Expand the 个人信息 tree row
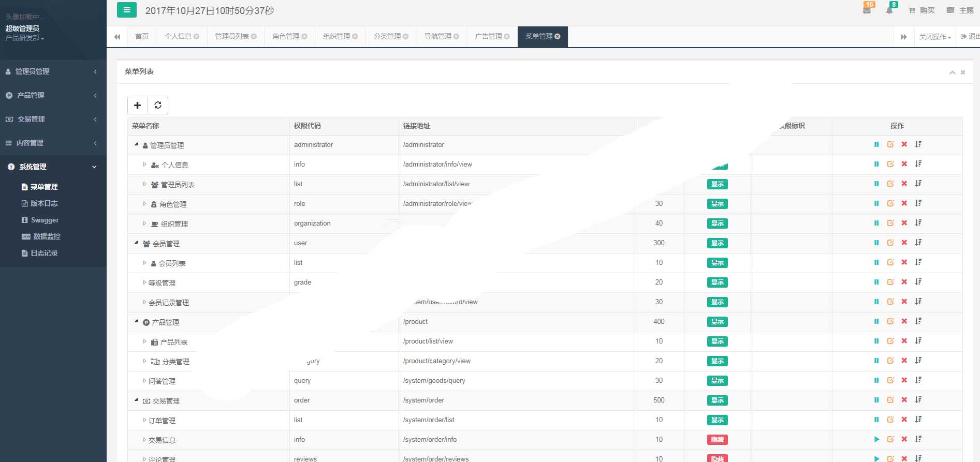This screenshot has height=462, width=980. pos(144,165)
